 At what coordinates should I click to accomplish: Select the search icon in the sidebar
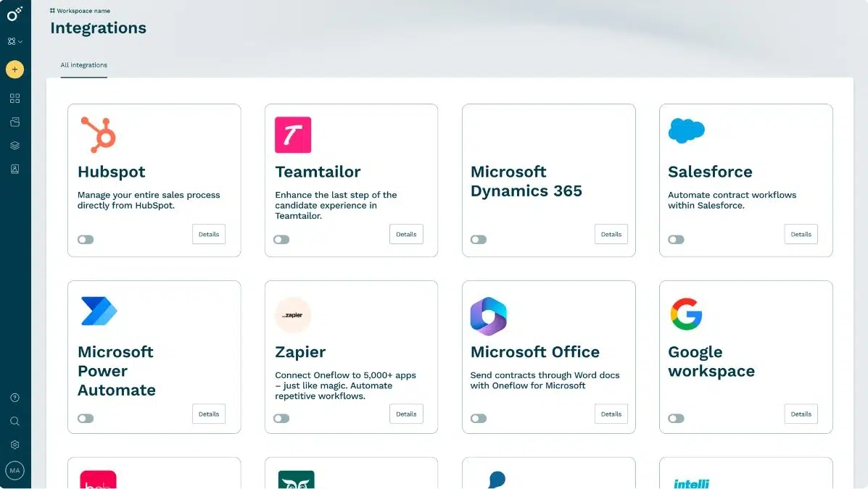tap(15, 421)
